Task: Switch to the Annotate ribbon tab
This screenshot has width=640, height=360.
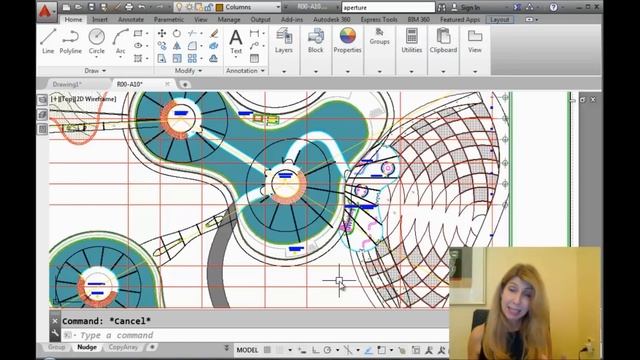Action: (x=131, y=20)
